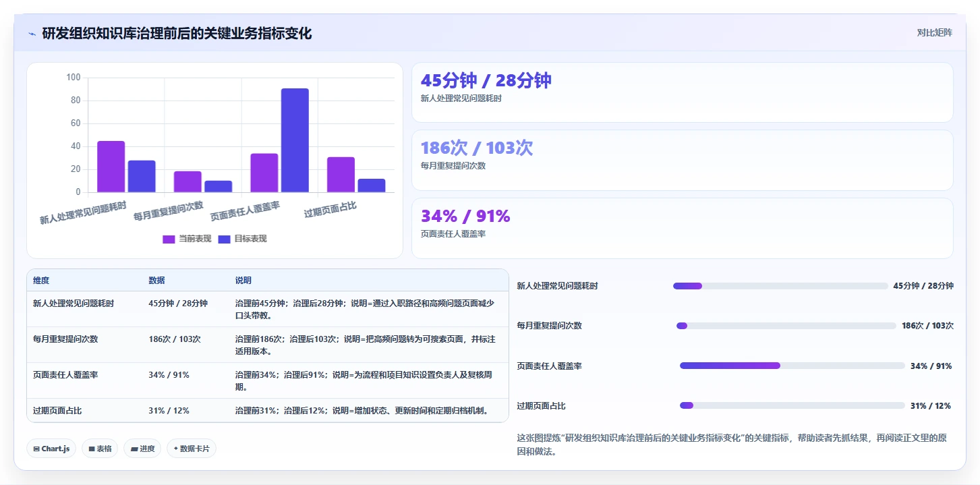Screen dimensions: 980x485
Task: Click the 页面责任人覆盖率 progress bar
Action: 792,366
